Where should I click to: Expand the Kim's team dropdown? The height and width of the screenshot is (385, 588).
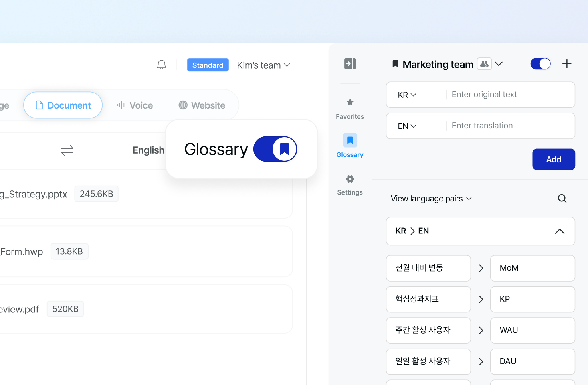pos(263,65)
